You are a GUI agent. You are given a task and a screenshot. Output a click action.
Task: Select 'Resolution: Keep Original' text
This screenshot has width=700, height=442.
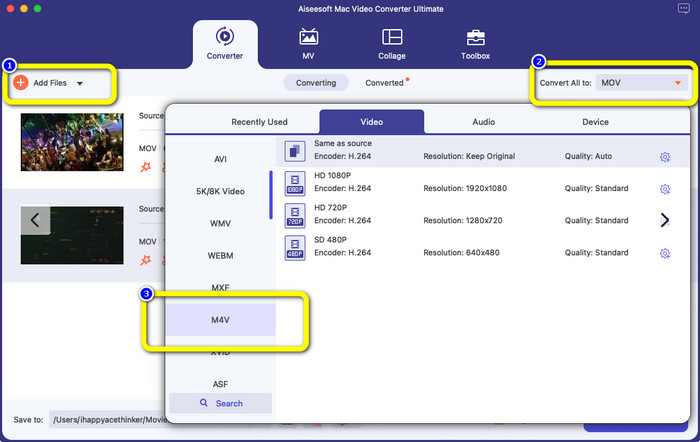point(469,156)
